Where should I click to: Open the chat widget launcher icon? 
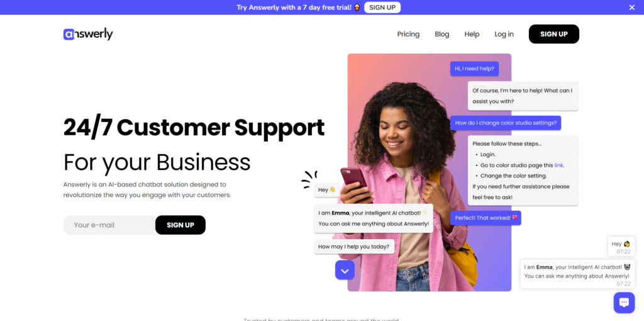point(624,303)
